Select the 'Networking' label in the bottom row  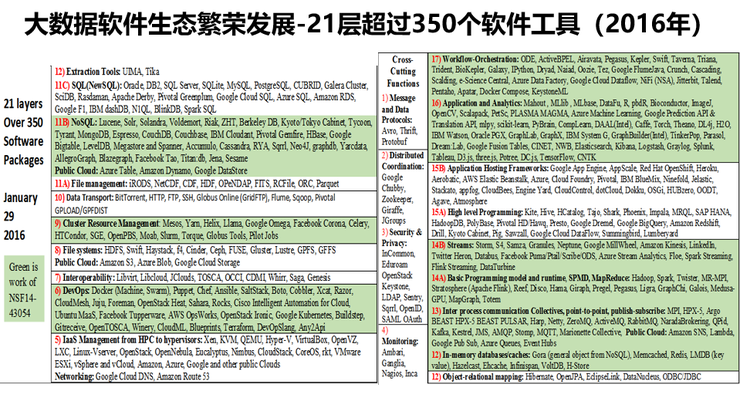coord(74,376)
